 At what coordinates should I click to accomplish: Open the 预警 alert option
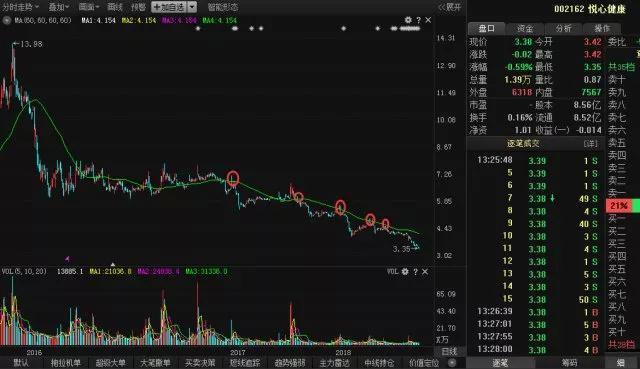138,7
